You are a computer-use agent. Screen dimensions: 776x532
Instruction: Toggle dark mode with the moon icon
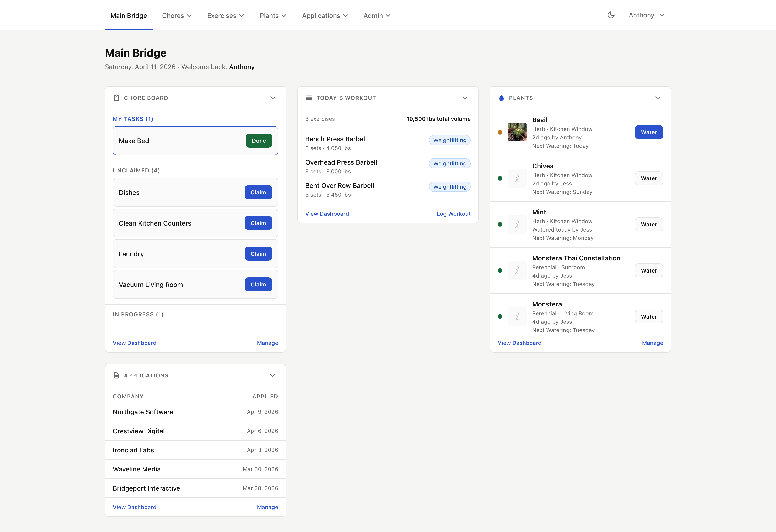611,15
